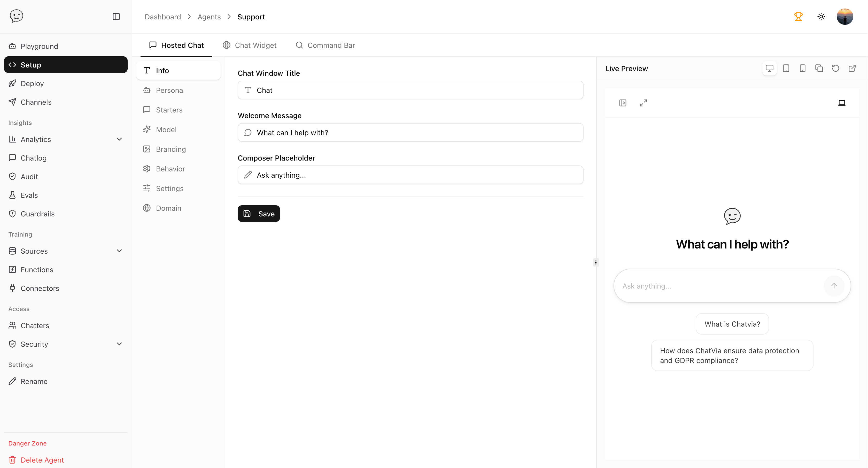Click Rename agent option
This screenshot has height=468, width=868.
(x=66, y=381)
